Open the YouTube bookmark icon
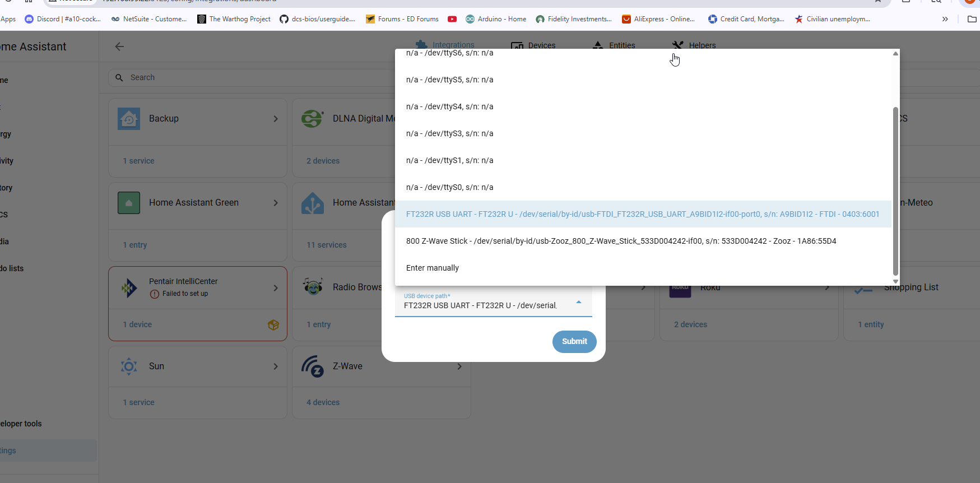The height and width of the screenshot is (483, 980). [x=452, y=19]
